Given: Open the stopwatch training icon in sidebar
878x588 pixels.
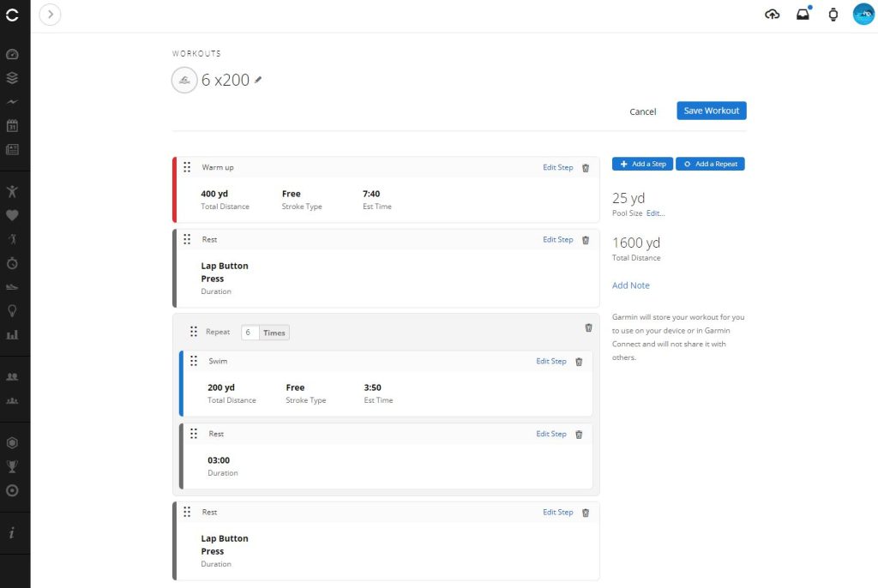Looking at the screenshot, I should [12, 262].
